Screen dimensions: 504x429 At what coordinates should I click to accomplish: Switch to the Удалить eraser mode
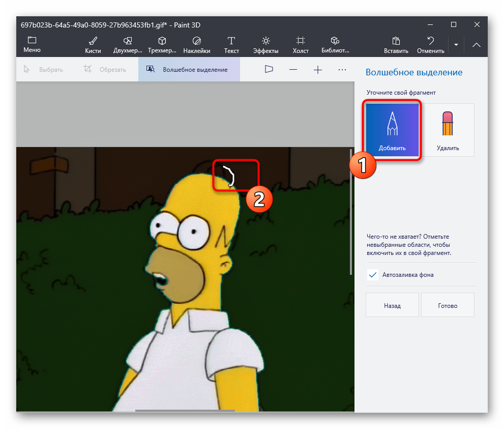click(448, 129)
